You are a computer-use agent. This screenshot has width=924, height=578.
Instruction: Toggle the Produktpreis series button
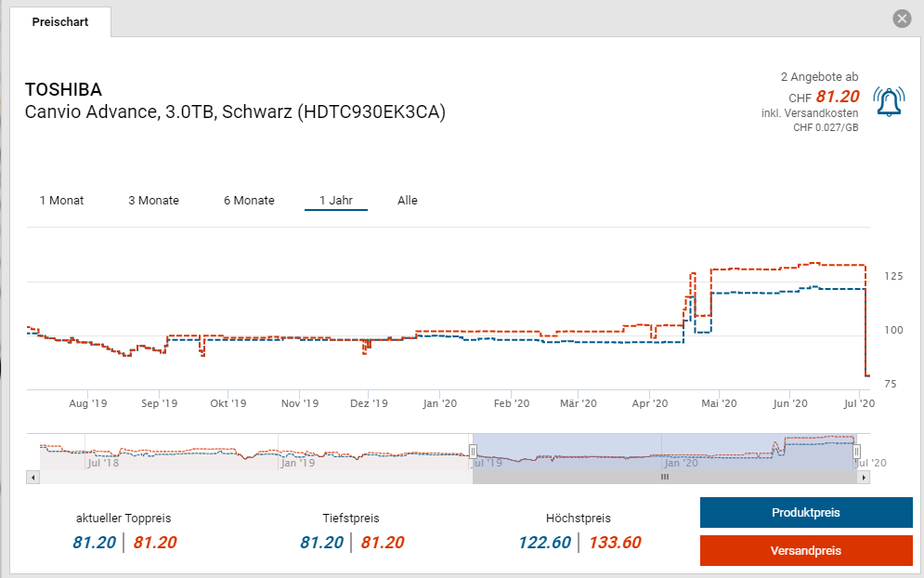coord(806,513)
